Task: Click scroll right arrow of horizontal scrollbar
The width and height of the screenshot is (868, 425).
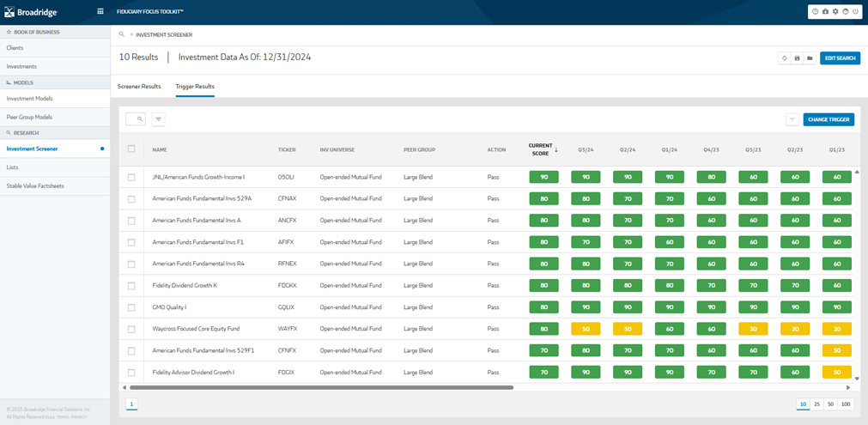Action: [847, 388]
